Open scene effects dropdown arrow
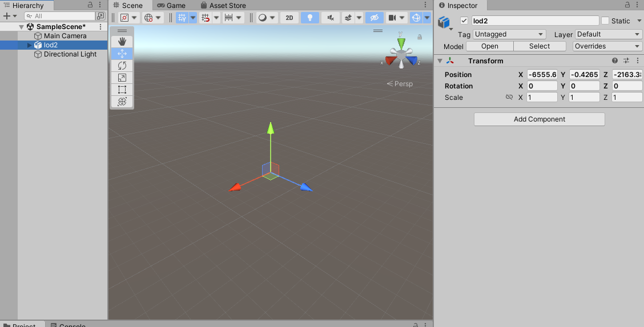The width and height of the screenshot is (644, 327). [x=359, y=18]
